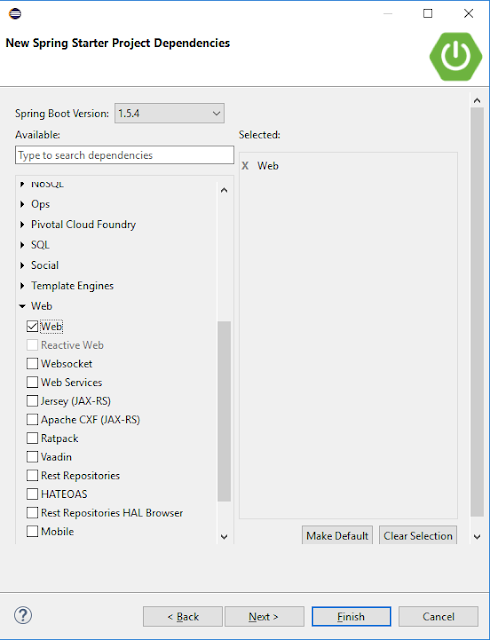The height and width of the screenshot is (640, 490).
Task: Click the Cancel button
Action: point(438,616)
